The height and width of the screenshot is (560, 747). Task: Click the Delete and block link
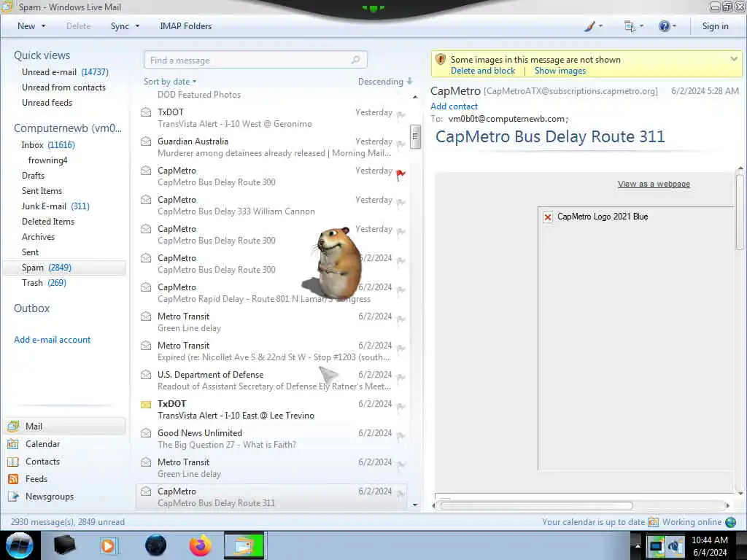point(483,71)
